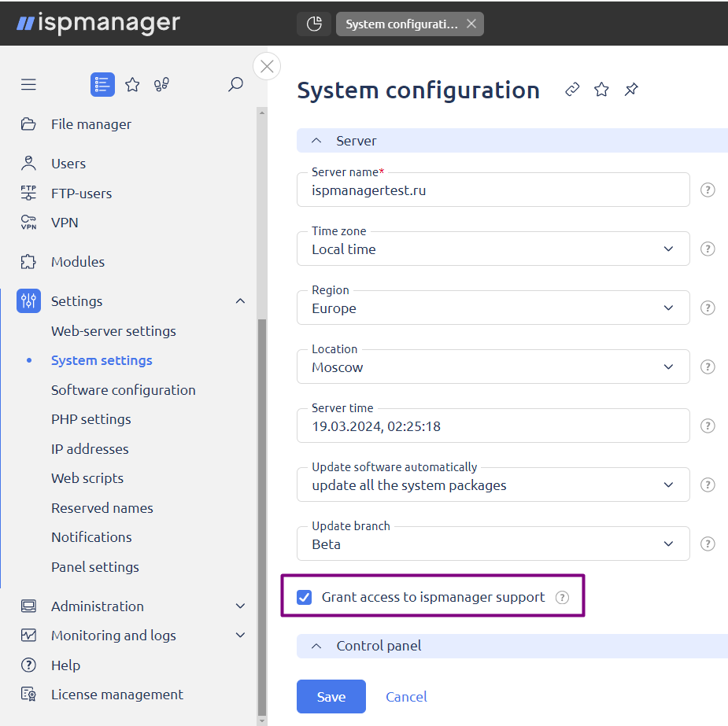728x726 pixels.
Task: Open the Update branch dropdown
Action: (x=493, y=544)
